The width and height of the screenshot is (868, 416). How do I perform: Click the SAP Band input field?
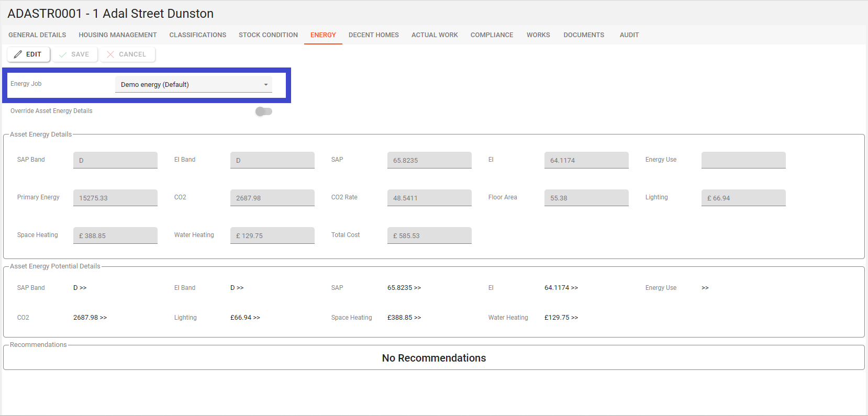click(x=115, y=160)
